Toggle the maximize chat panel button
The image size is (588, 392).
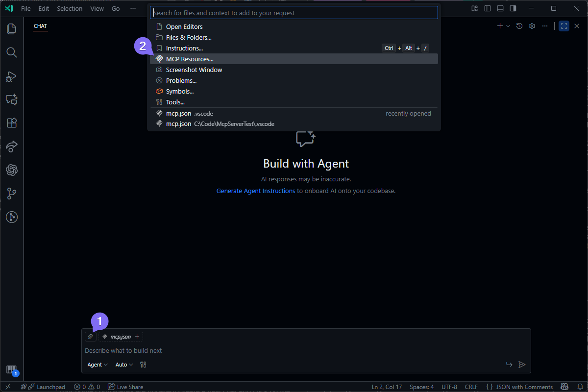click(564, 25)
